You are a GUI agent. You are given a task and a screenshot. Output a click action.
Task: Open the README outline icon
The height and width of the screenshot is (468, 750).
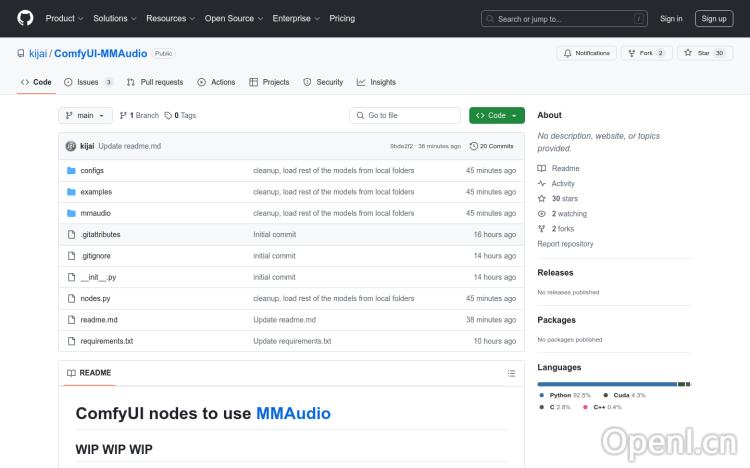click(x=511, y=373)
